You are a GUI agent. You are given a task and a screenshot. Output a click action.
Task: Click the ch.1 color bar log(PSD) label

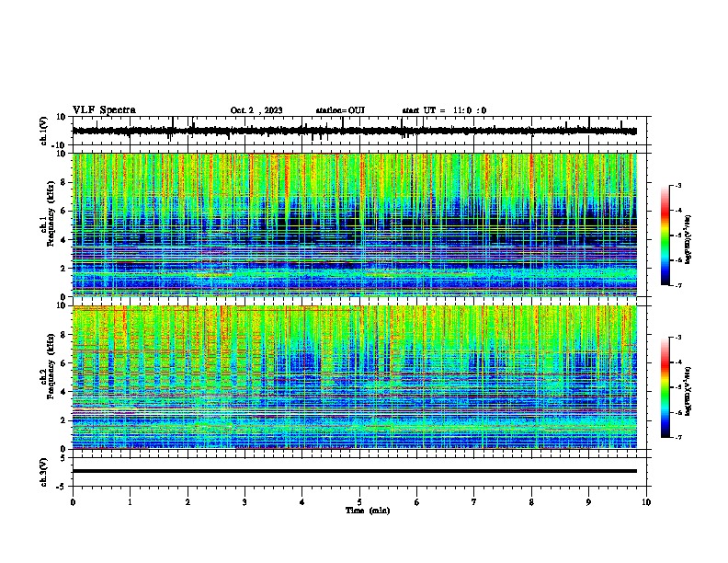pos(688,240)
